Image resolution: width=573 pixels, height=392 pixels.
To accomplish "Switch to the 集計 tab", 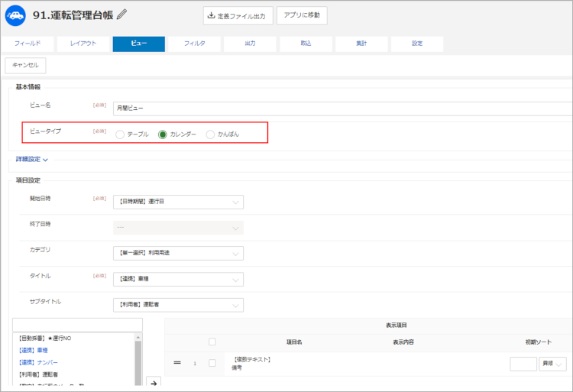I will pyautogui.click(x=361, y=44).
